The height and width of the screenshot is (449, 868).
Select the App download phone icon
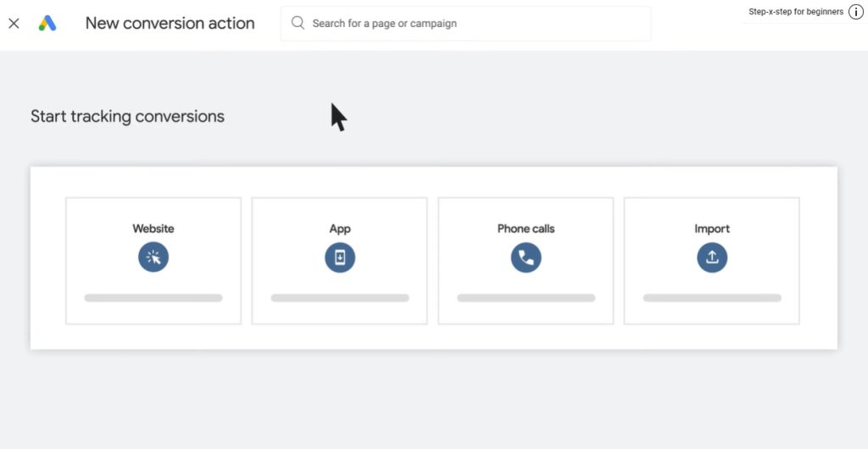[x=340, y=258]
